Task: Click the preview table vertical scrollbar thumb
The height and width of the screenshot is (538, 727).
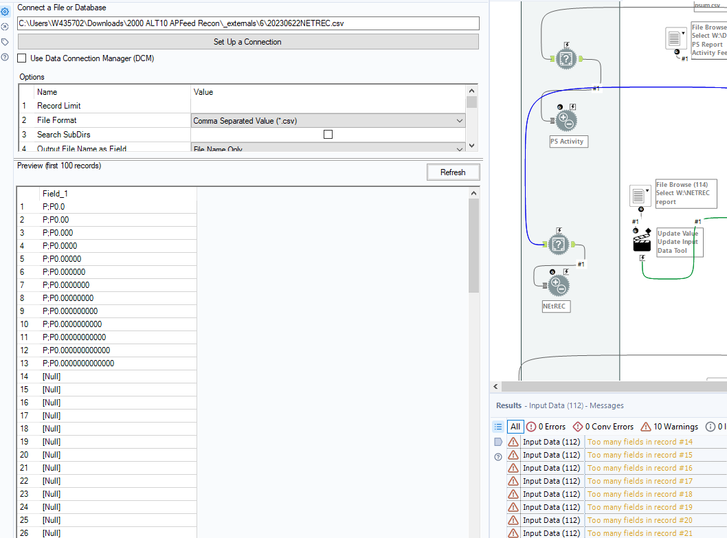Action: click(473, 246)
